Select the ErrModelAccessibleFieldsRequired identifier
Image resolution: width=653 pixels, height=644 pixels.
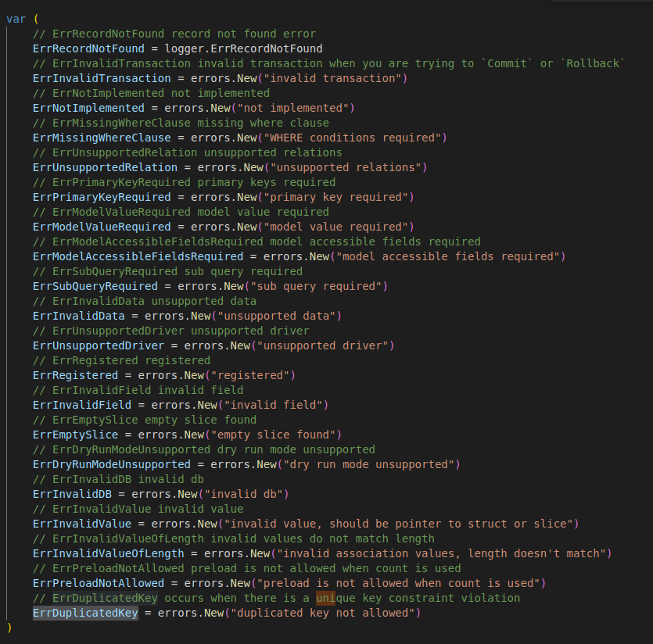(129, 256)
